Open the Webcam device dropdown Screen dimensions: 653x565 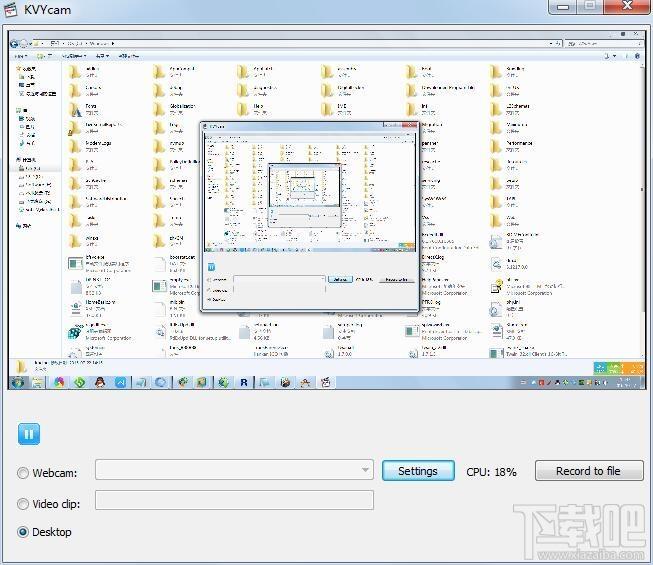[x=234, y=470]
